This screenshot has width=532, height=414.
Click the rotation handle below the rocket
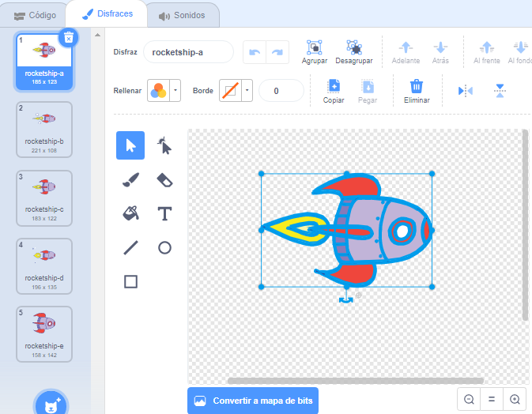346,299
